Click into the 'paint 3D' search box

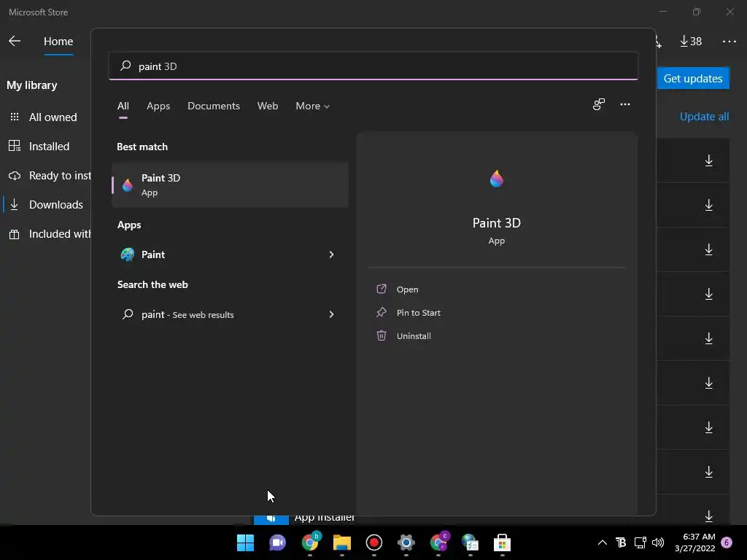tap(373, 66)
